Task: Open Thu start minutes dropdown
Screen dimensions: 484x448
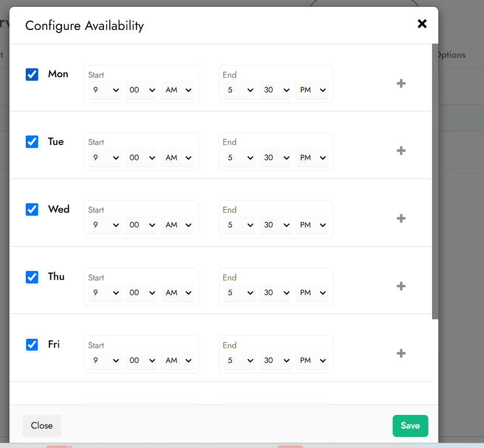Action: coord(141,293)
